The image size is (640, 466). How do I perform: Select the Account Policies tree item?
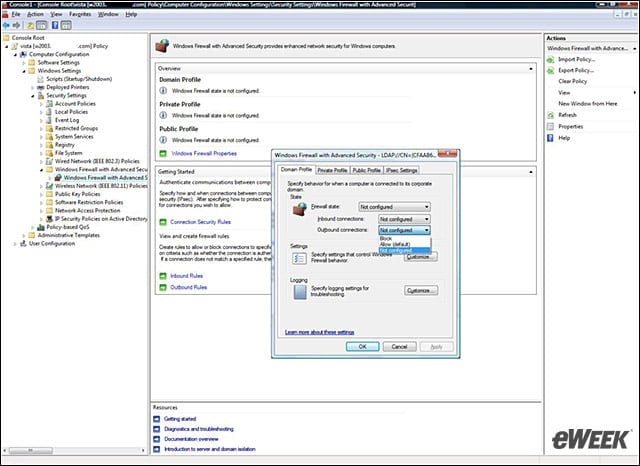click(x=75, y=104)
